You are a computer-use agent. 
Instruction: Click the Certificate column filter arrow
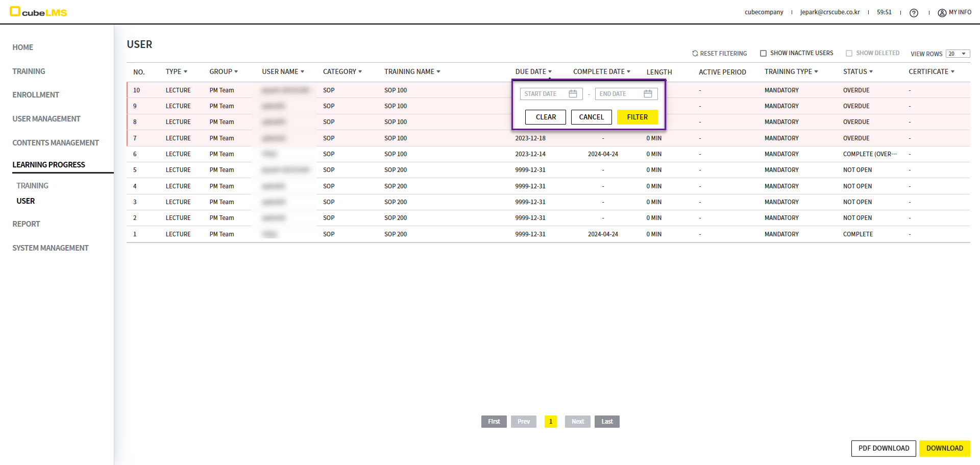952,72
